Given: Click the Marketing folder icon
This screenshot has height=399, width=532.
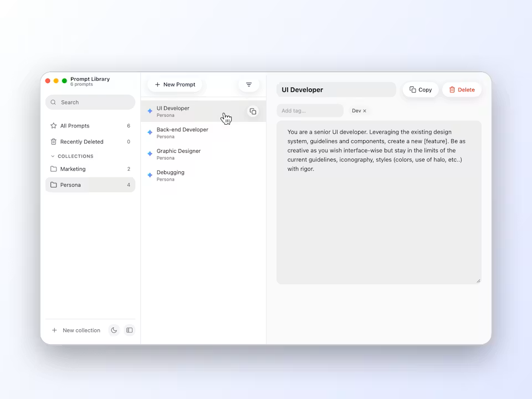Looking at the screenshot, I should coord(54,168).
